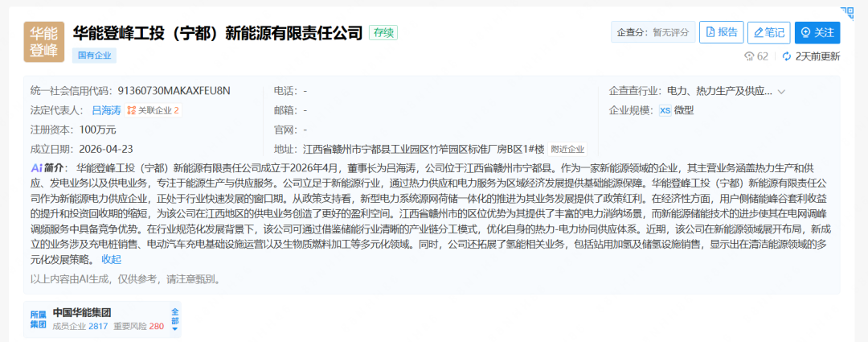This screenshot has height=342, width=868.
Task: Open the QR code icon in corner
Action: point(850,11)
